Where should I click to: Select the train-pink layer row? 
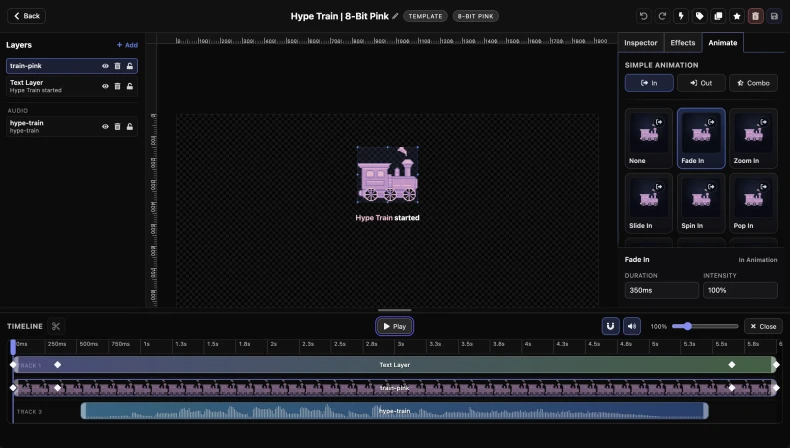(x=72, y=66)
